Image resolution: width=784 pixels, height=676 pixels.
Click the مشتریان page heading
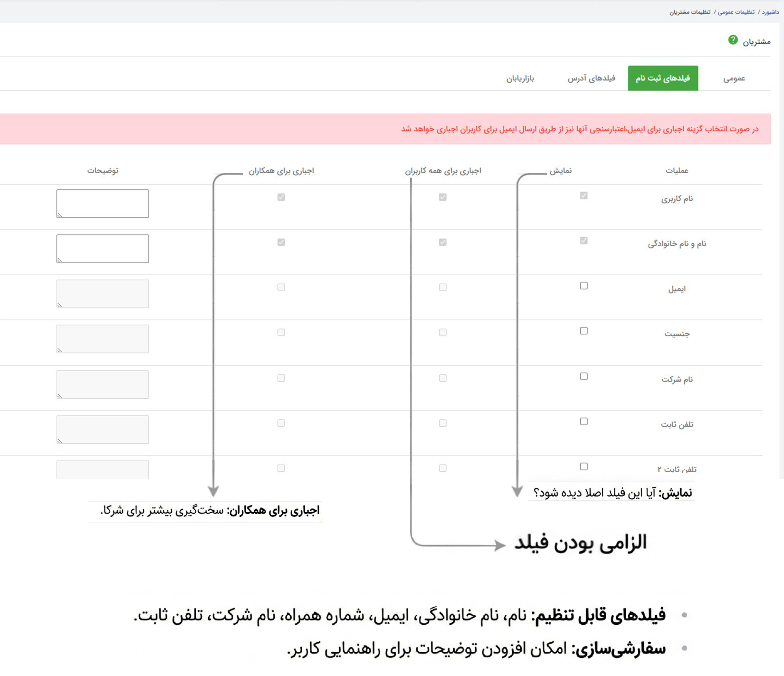757,42
